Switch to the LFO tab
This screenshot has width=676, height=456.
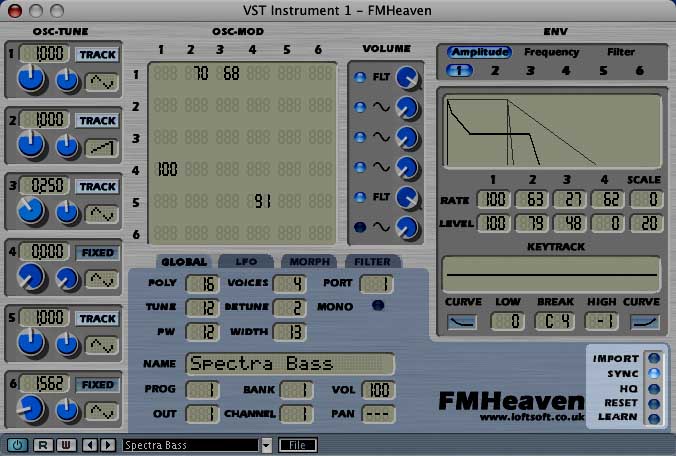coord(246,261)
